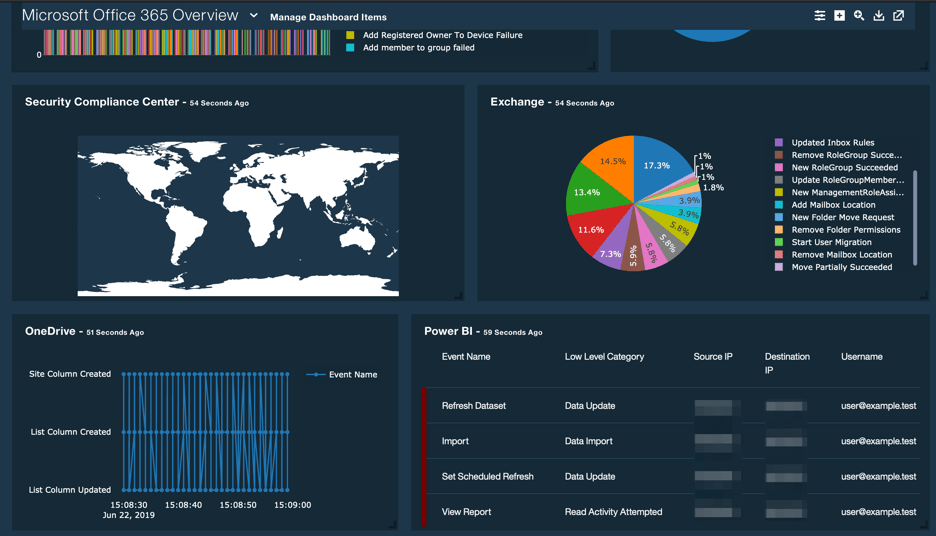The width and height of the screenshot is (936, 536).
Task: Click cyan Add member to group failed swatch
Action: coord(350,48)
